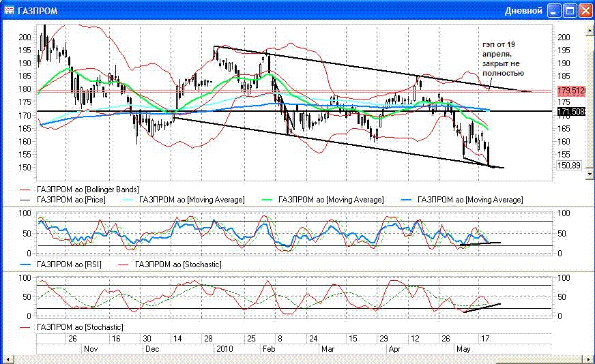Click the vertical scrollbar up arrow
Screen dimensions: 595x364
tap(591, 30)
